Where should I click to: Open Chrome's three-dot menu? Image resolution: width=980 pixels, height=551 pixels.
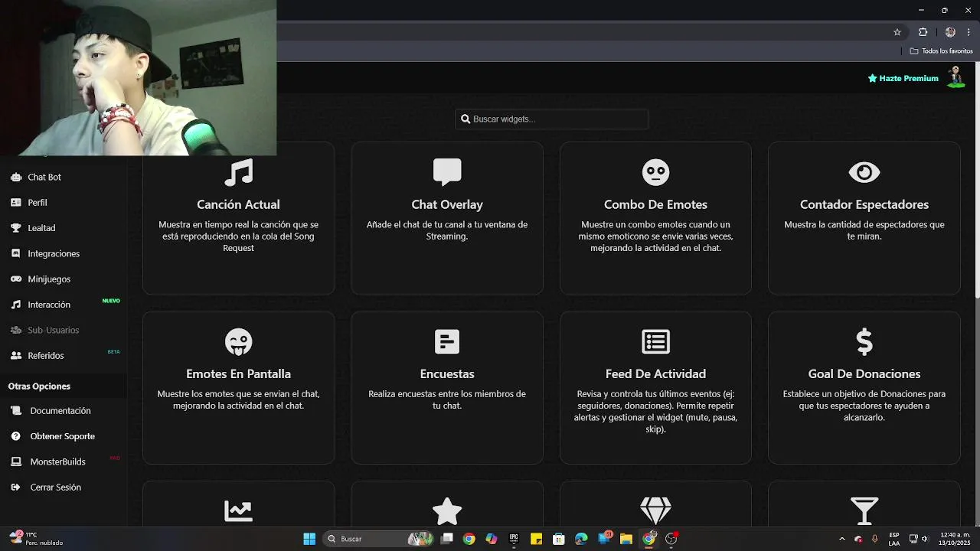point(969,32)
